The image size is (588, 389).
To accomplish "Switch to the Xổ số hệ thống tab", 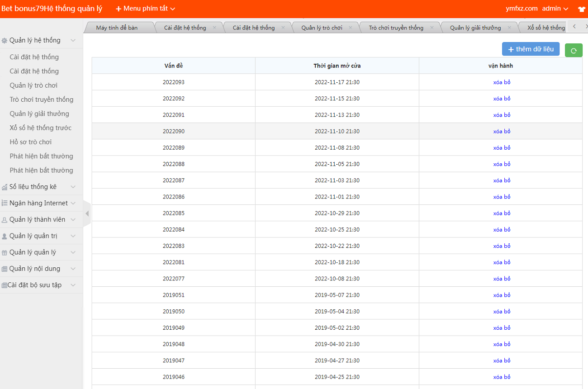I will [546, 28].
